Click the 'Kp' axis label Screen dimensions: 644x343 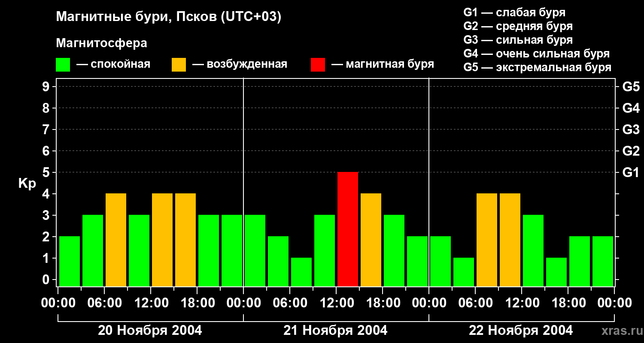point(27,184)
